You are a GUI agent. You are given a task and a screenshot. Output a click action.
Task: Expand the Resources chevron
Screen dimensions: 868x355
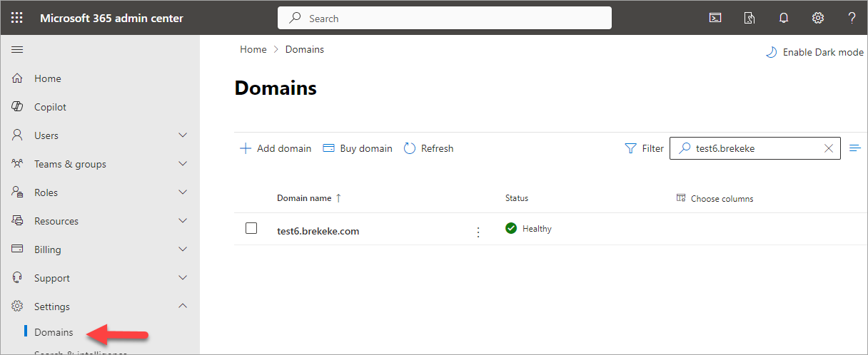pyautogui.click(x=183, y=220)
